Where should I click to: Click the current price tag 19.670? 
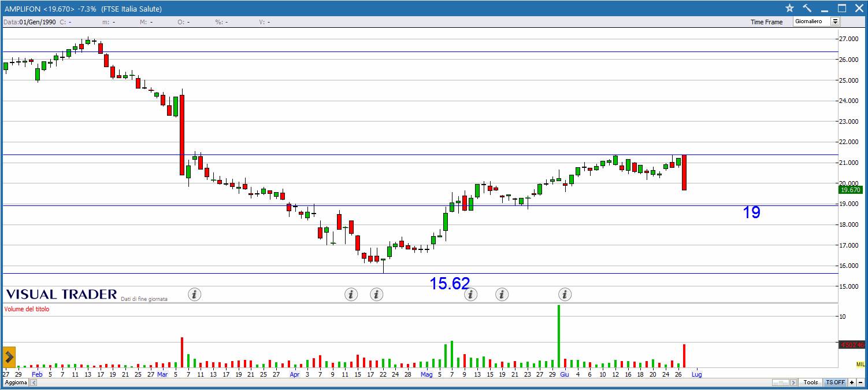(851, 190)
